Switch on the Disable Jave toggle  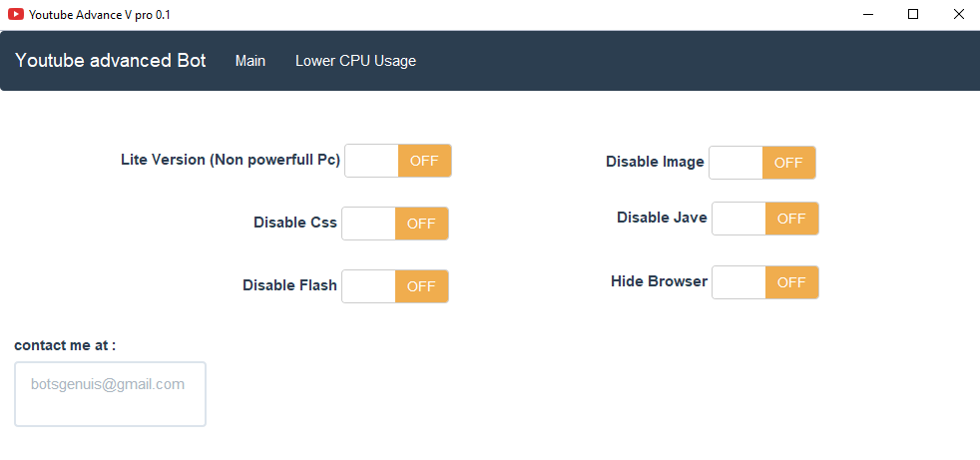(765, 219)
